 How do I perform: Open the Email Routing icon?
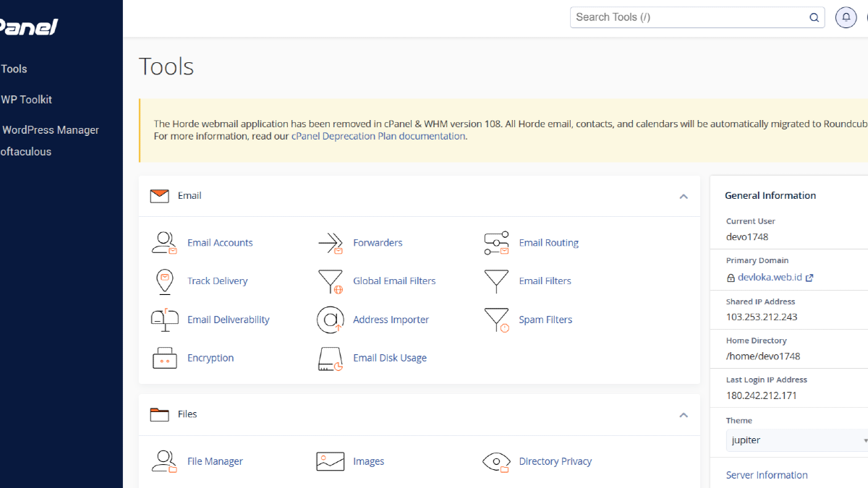click(496, 243)
